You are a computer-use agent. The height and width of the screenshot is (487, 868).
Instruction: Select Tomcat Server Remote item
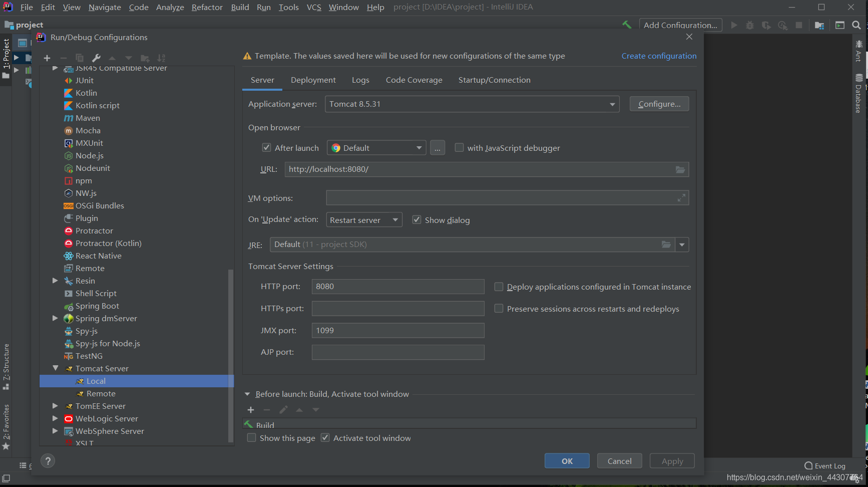101,394
